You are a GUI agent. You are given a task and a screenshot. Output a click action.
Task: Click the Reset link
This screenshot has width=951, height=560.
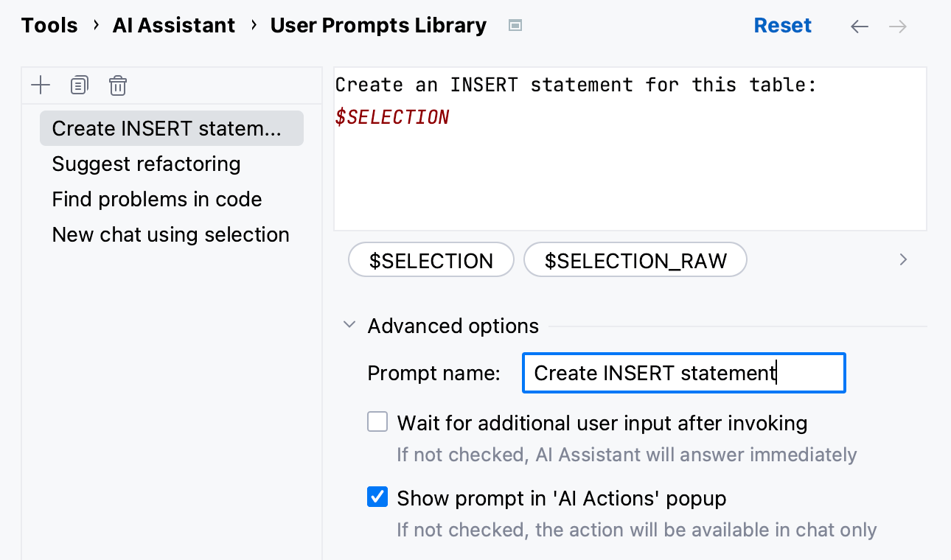pos(783,26)
